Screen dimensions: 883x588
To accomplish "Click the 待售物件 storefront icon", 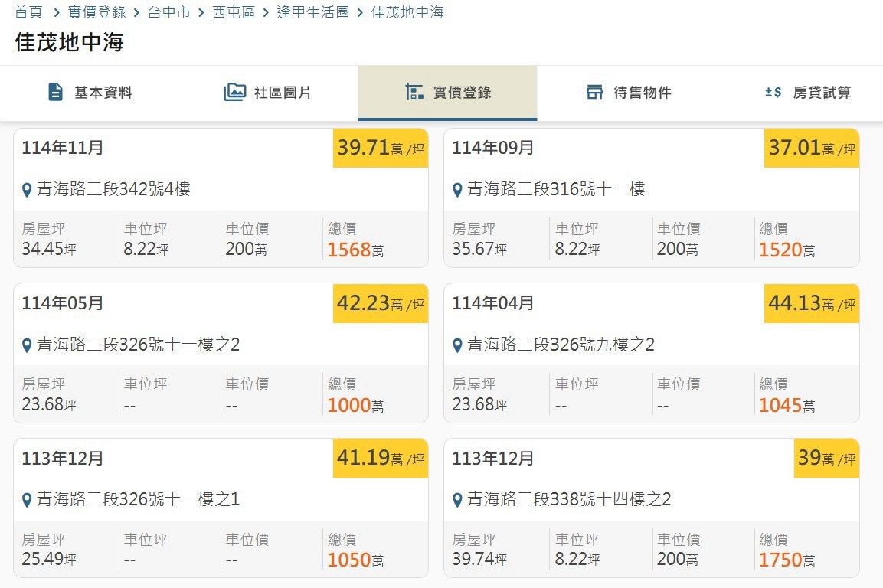I will tap(594, 93).
